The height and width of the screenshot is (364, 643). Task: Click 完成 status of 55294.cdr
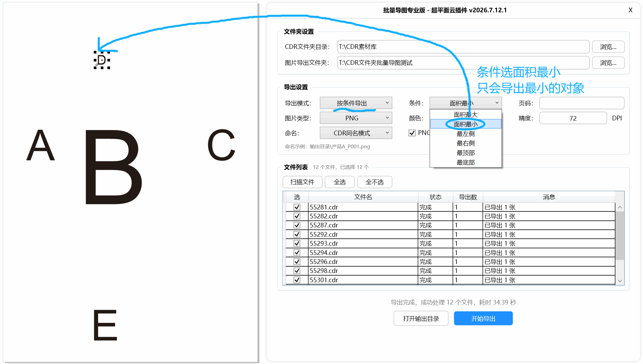(426, 253)
